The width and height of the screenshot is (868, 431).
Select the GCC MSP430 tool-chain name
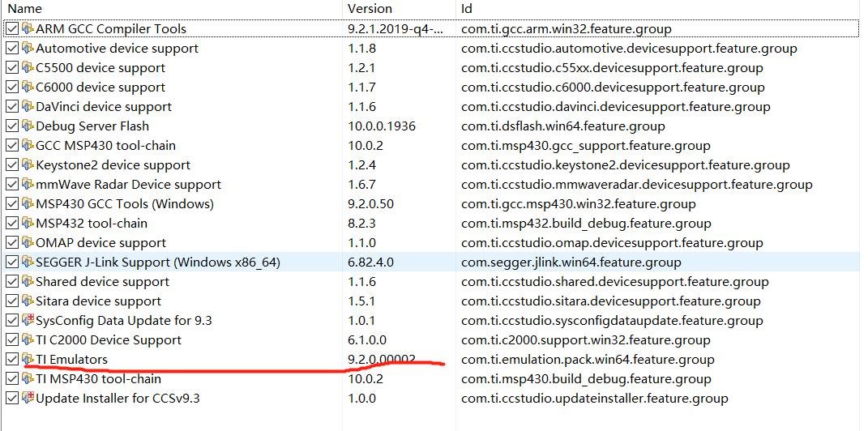click(x=105, y=146)
